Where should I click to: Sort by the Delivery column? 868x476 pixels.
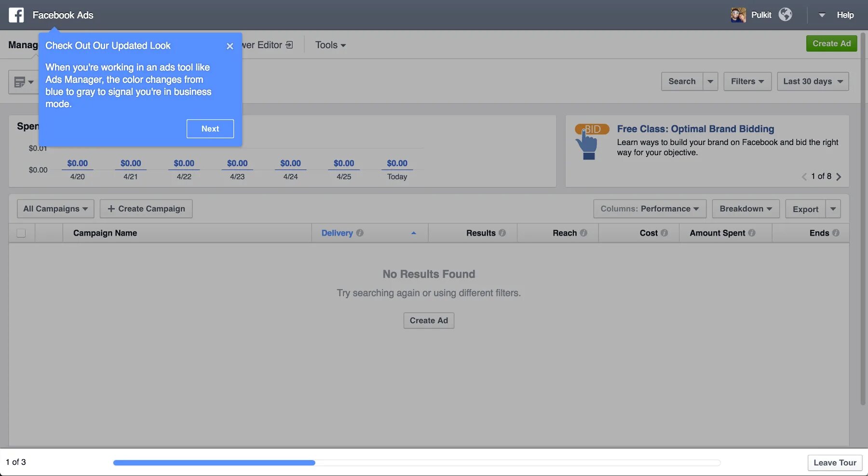(x=337, y=233)
